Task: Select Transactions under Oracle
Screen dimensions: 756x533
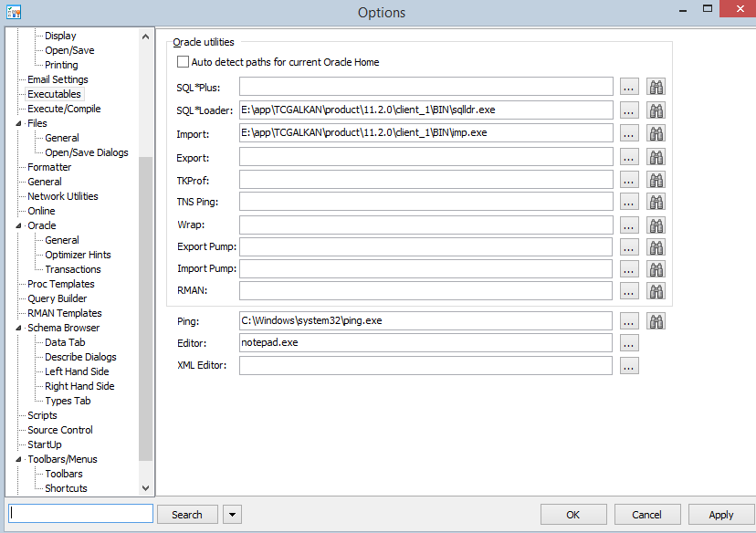Action: tap(73, 269)
